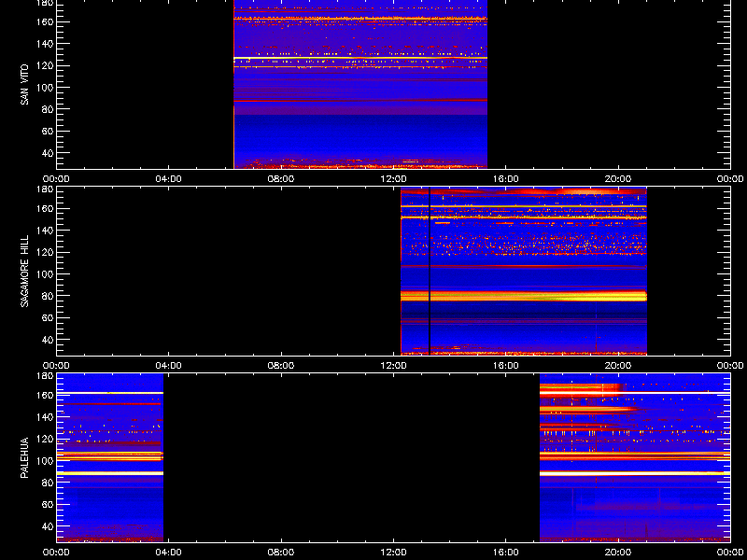Click the 20:00 time label under Sagamore Hill panel
The width and height of the screenshot is (747, 560).
click(618, 366)
